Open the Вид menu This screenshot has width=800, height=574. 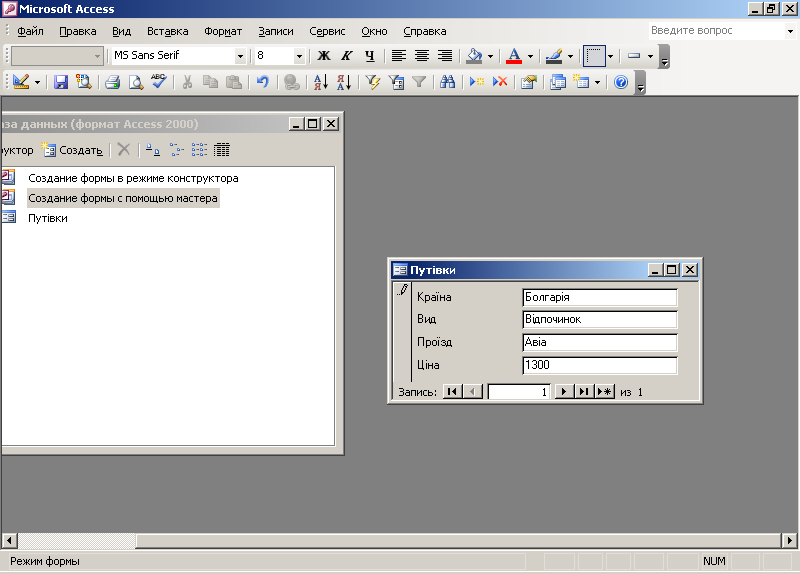[x=121, y=31]
